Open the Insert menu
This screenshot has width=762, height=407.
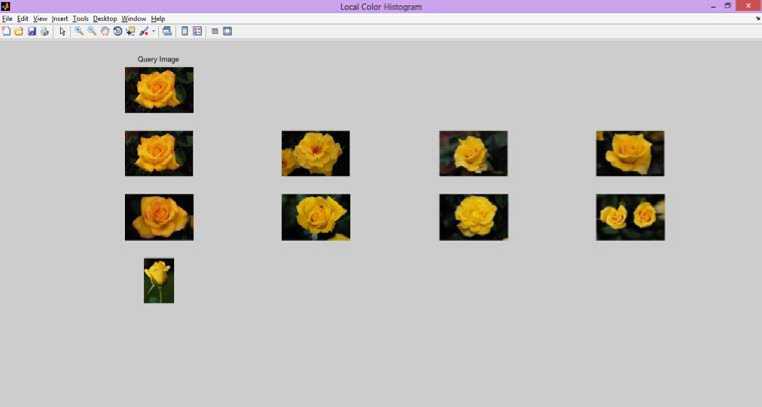60,18
